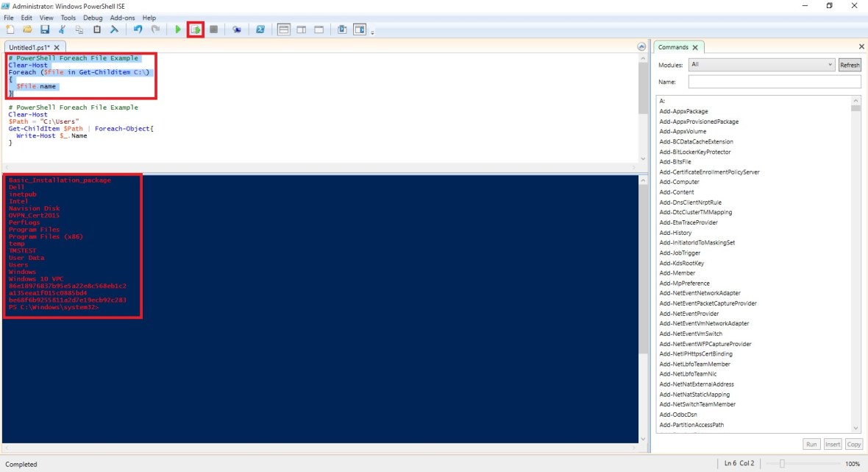Start PowerShell in a separate window icon
The height and width of the screenshot is (472, 868).
[260, 29]
